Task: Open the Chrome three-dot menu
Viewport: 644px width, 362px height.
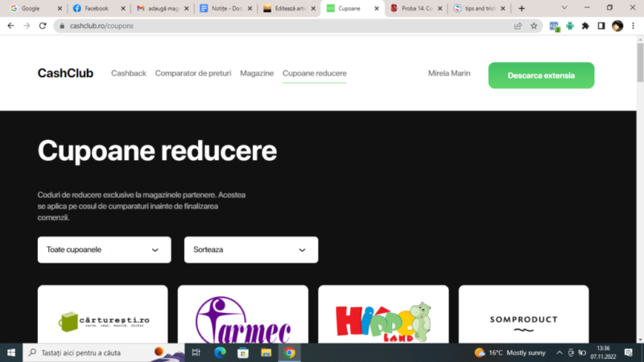Action: 633,26
